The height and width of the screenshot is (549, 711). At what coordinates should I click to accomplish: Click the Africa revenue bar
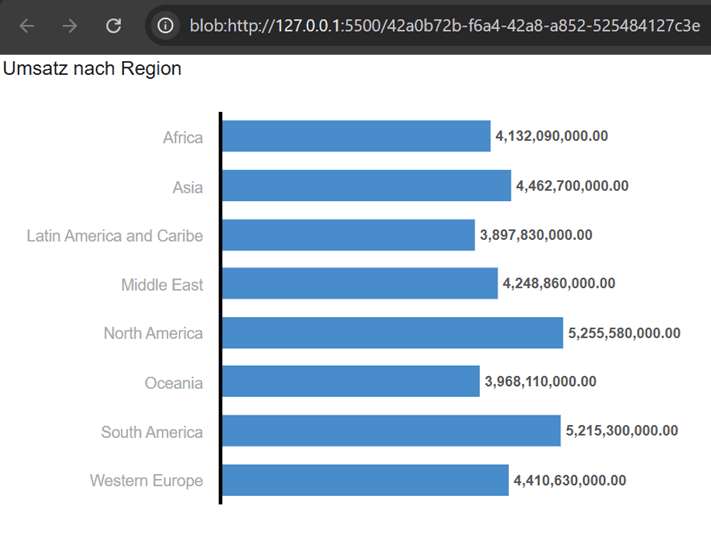point(355,136)
